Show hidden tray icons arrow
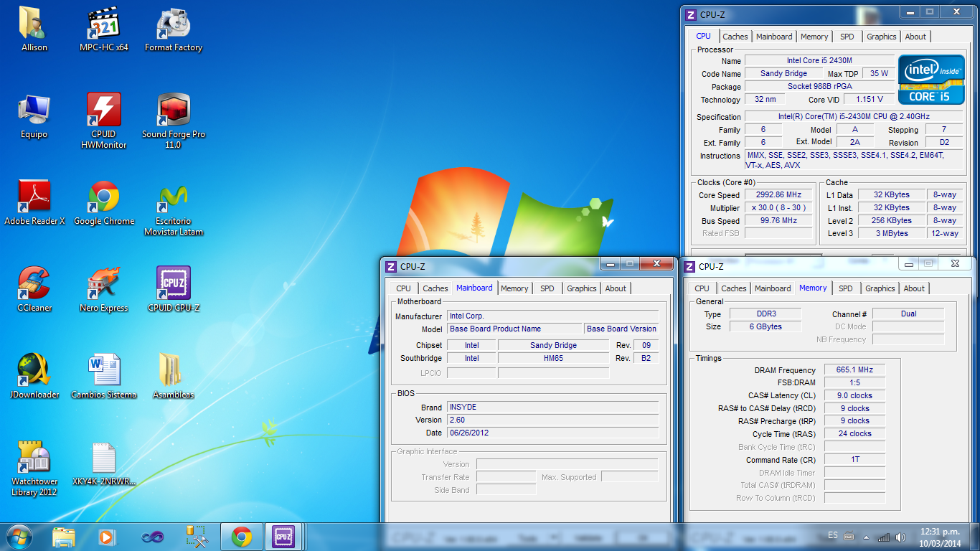980x551 pixels. click(866, 537)
